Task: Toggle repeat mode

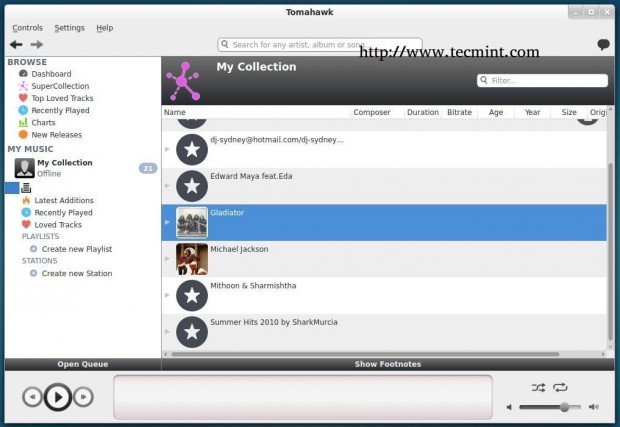Action: tap(560, 387)
